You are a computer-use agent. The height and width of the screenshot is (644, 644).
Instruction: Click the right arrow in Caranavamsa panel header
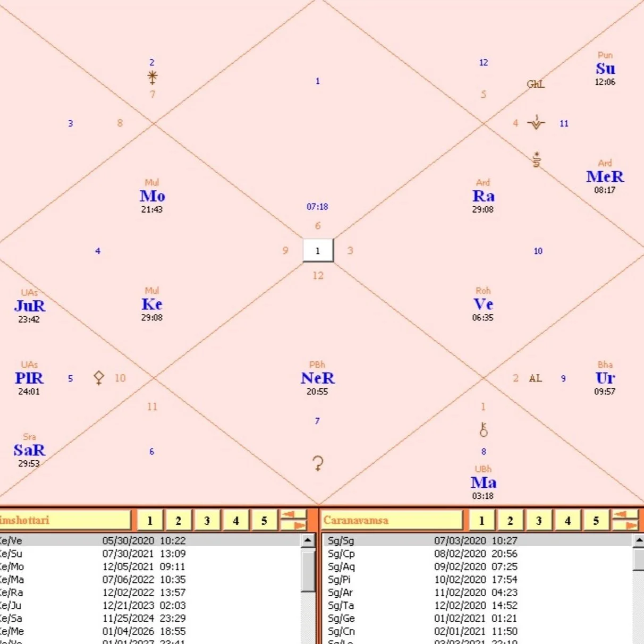click(625, 526)
